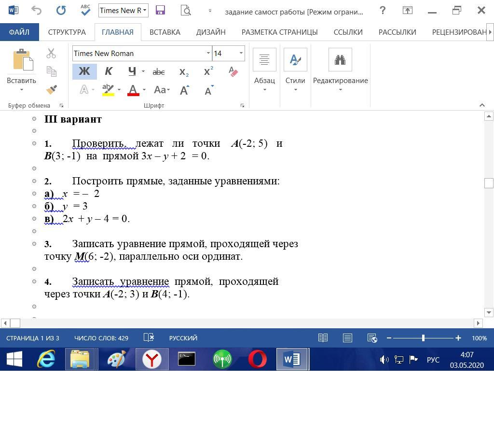The height and width of the screenshot is (448, 494).
Task: Open the РАССЫЛКИ tab
Action: (397, 32)
